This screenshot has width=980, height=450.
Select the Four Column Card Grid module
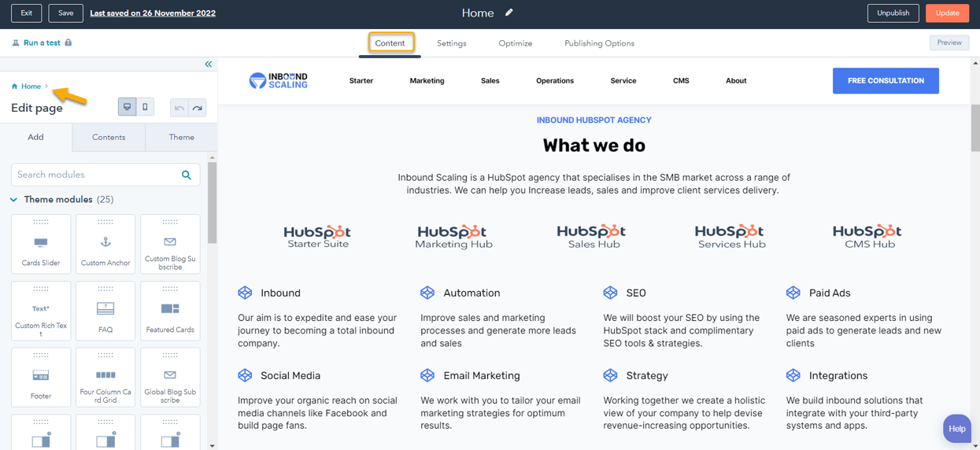(x=105, y=378)
